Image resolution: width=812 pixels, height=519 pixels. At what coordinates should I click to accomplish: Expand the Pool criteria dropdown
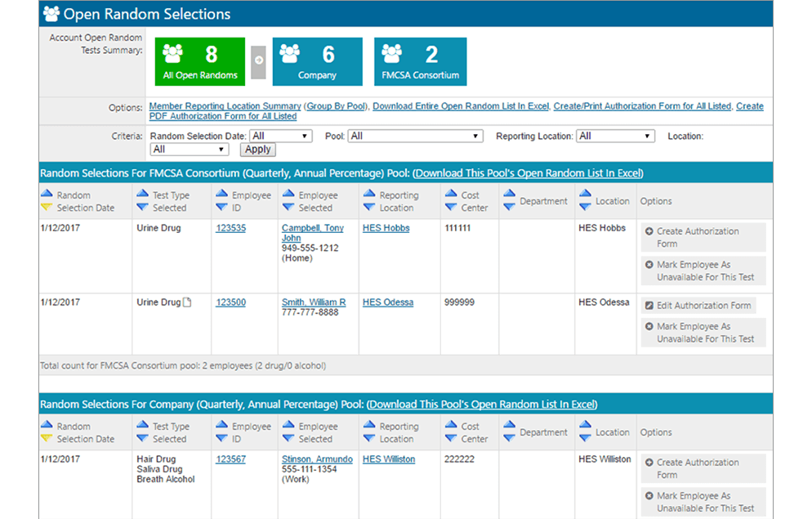coord(415,136)
